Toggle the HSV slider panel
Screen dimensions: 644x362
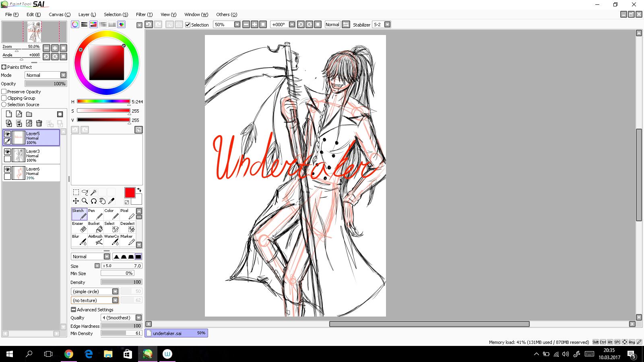(93, 25)
